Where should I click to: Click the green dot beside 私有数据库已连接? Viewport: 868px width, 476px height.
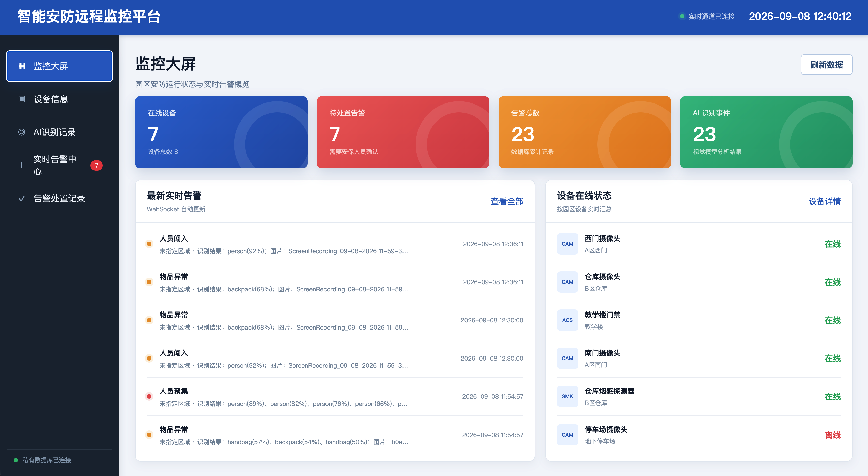pos(15,460)
